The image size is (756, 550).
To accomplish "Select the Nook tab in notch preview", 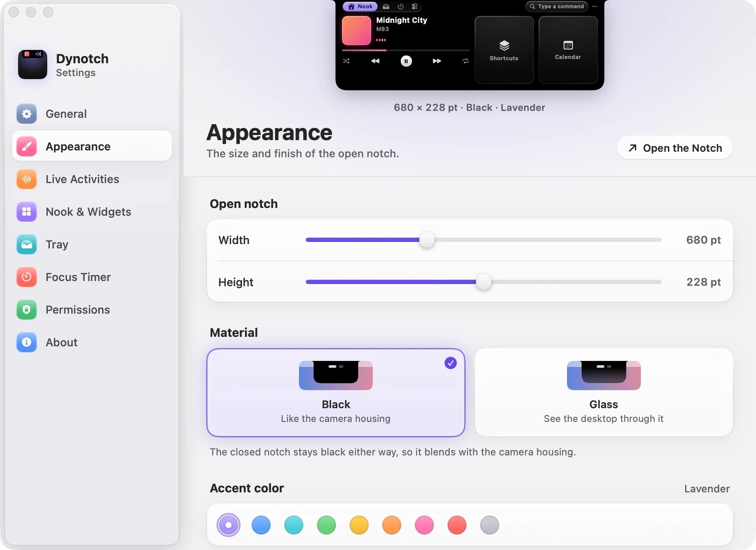I will 360,7.
